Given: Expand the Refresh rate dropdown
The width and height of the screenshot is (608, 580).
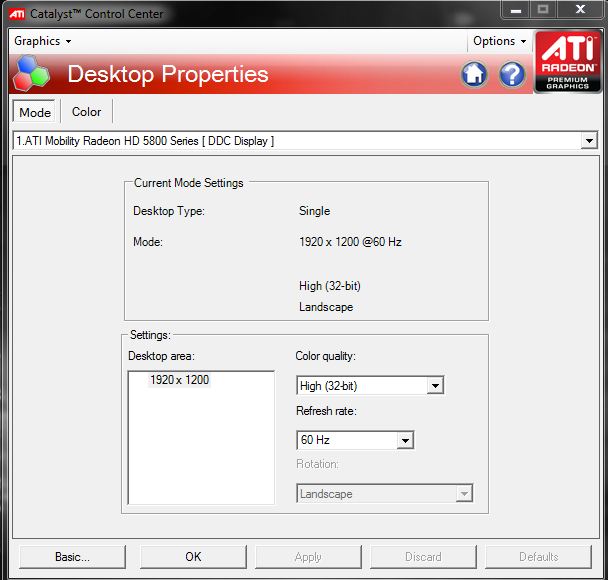Looking at the screenshot, I should pos(405,440).
